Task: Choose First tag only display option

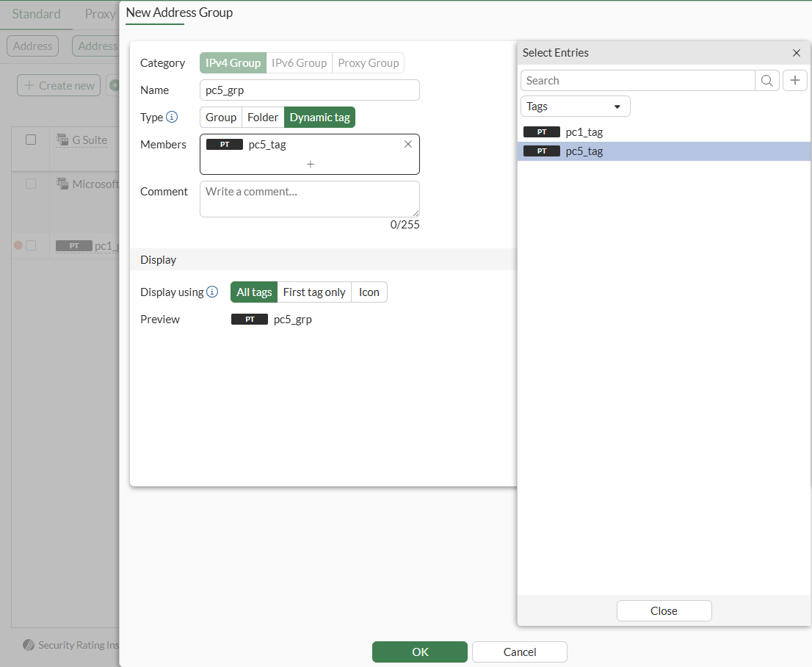Action: [x=314, y=292]
